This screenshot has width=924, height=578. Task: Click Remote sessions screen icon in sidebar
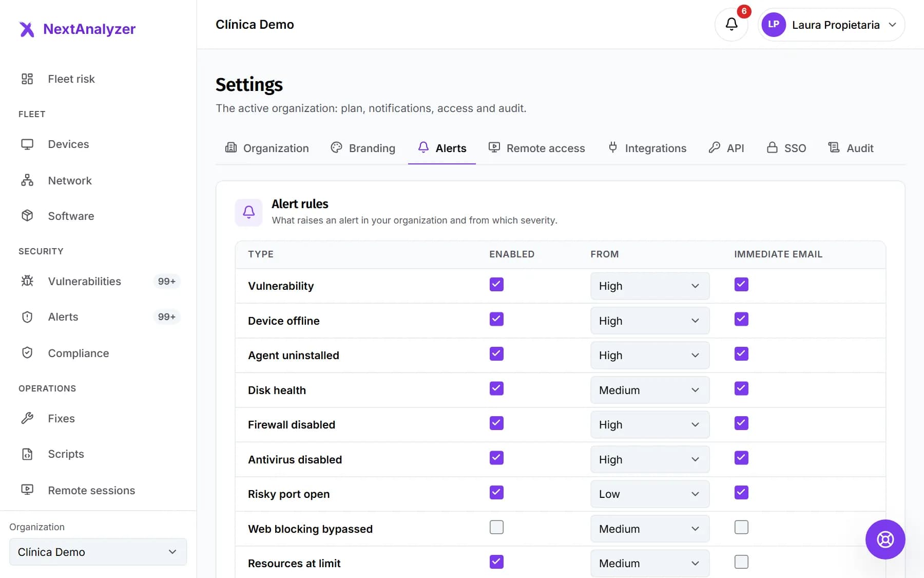(x=27, y=490)
